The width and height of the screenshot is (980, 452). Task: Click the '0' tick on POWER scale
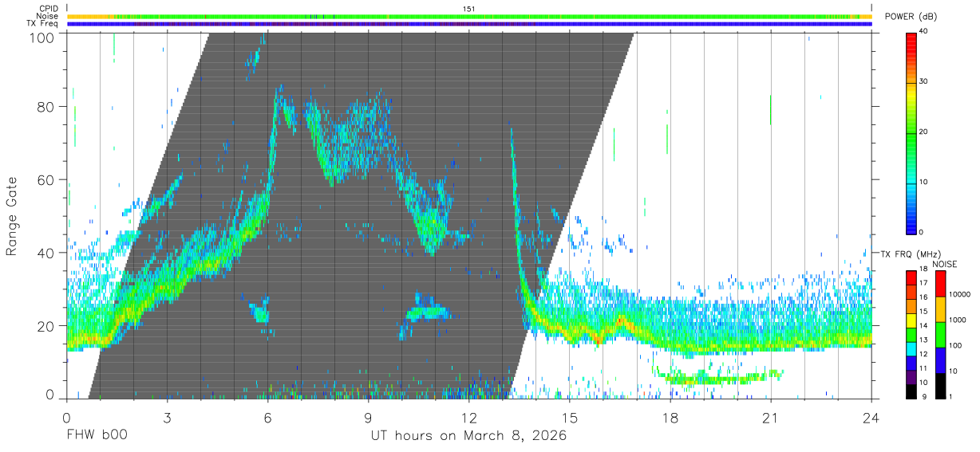(x=923, y=232)
